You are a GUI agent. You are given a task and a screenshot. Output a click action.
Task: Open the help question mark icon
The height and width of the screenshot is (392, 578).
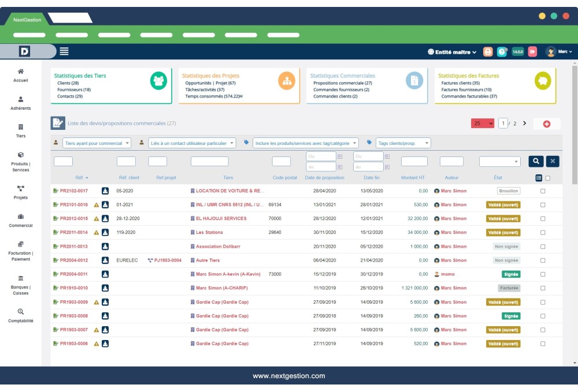click(502, 51)
